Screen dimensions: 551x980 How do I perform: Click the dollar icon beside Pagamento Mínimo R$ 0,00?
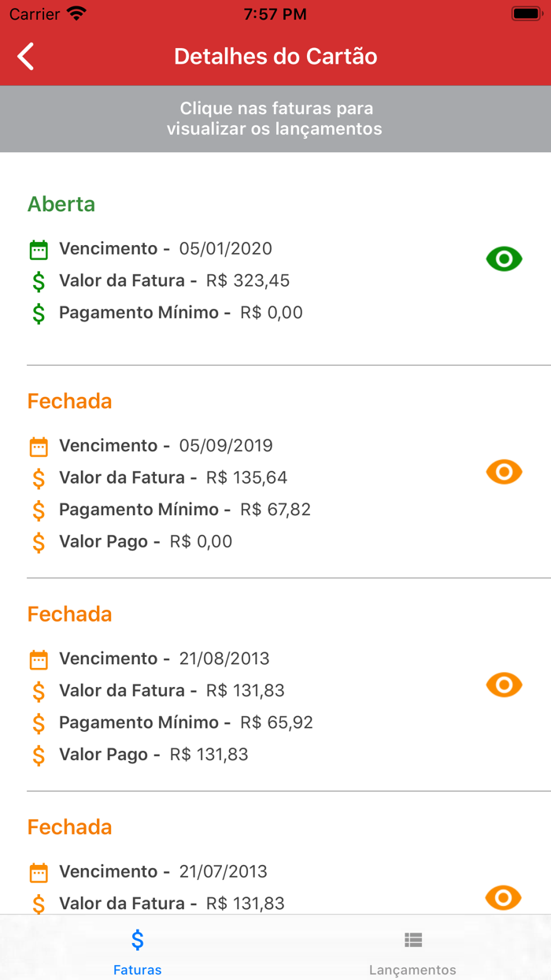coord(37,313)
